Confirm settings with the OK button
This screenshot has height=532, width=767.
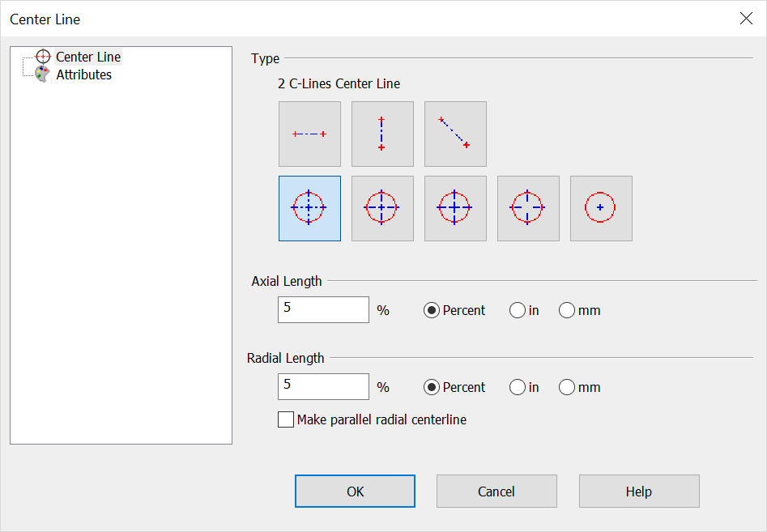355,491
